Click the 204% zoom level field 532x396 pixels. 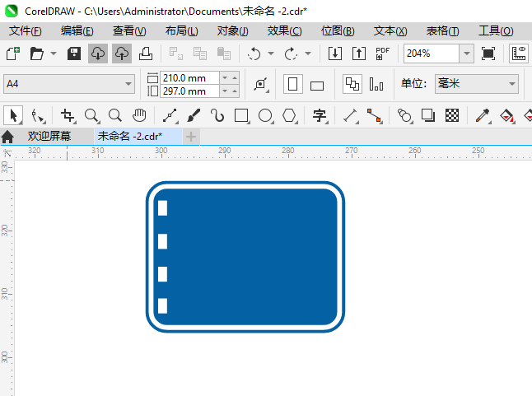click(x=432, y=54)
